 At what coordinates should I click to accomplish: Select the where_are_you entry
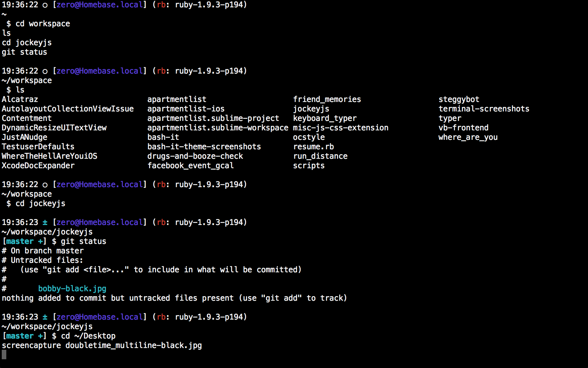point(468,137)
